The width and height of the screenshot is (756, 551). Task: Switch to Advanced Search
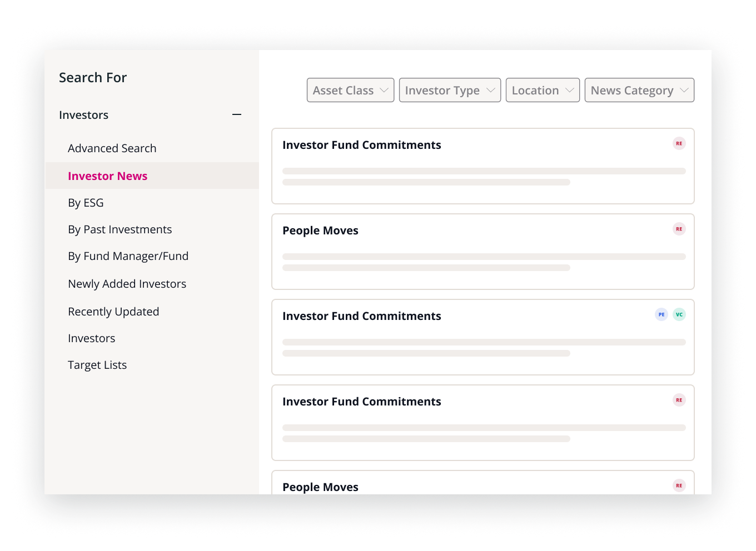[x=112, y=148]
